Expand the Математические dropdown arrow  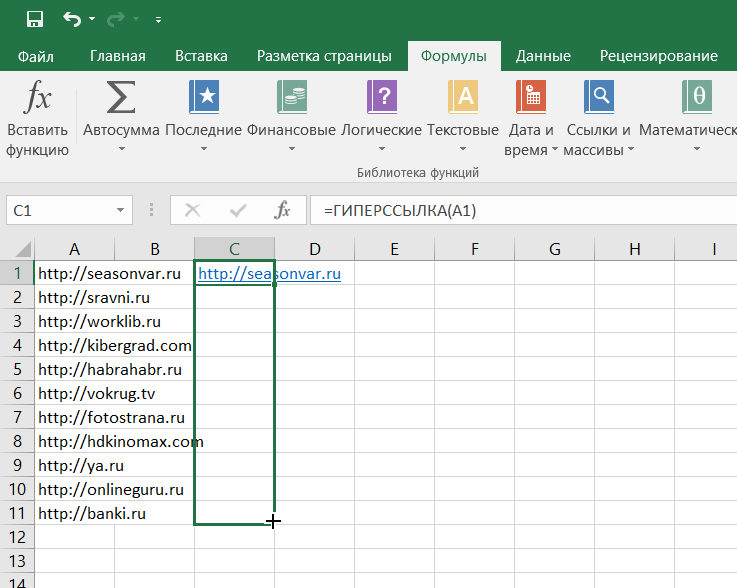point(697,149)
